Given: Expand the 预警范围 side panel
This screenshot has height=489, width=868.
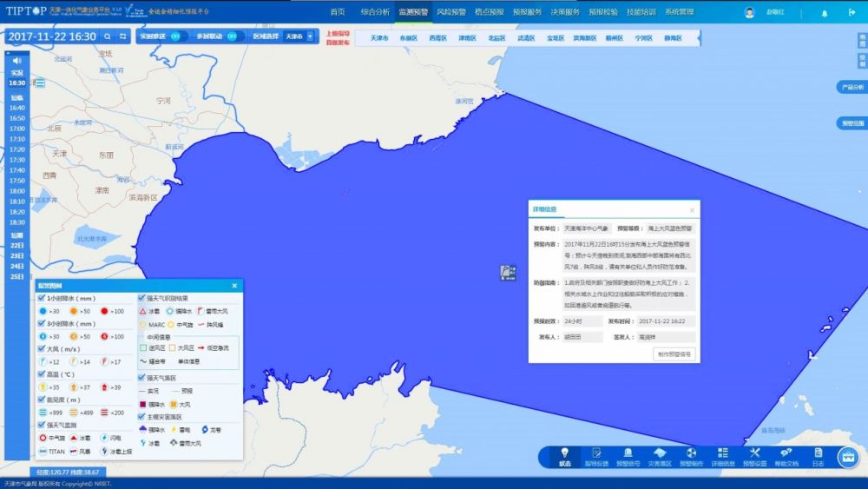Looking at the screenshot, I should tap(852, 123).
